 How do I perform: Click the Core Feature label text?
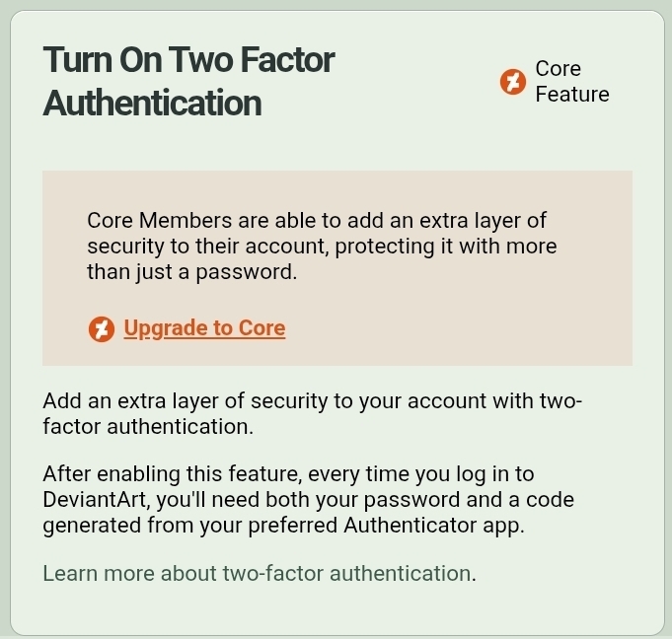coord(572,82)
